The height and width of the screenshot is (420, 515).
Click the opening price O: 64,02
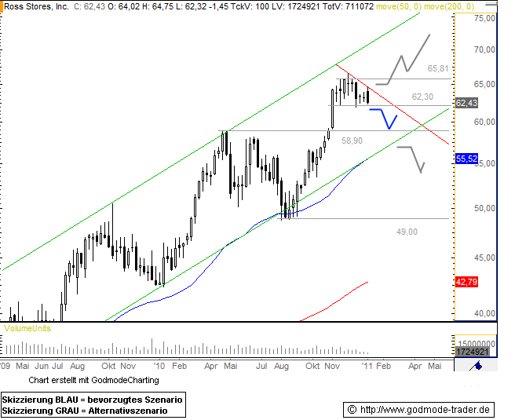[x=123, y=6]
